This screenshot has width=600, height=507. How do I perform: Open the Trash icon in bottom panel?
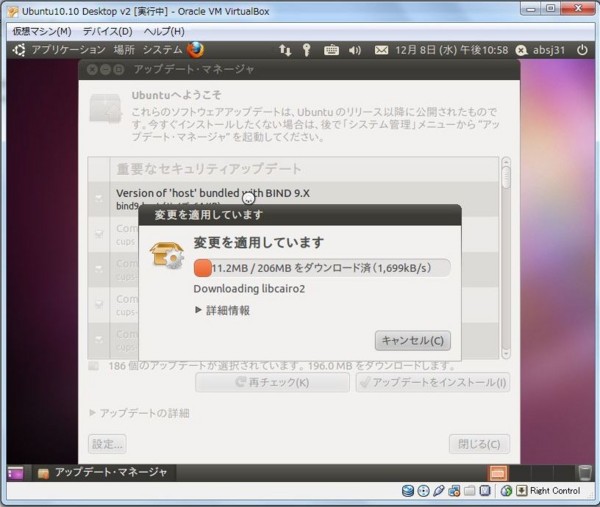[585, 473]
